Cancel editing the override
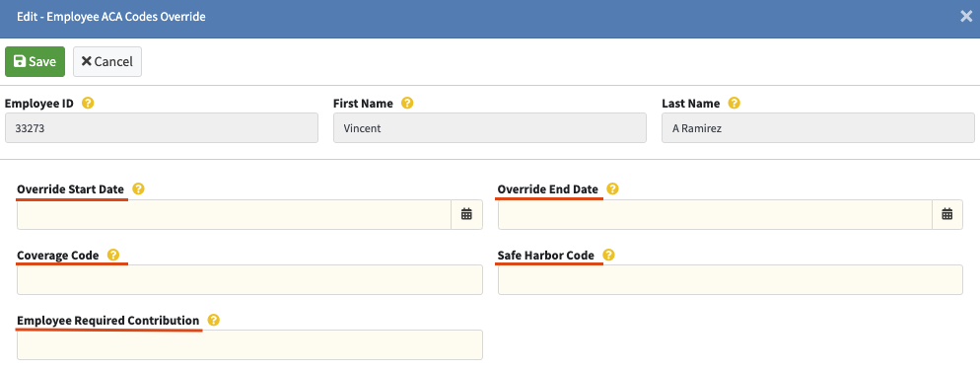Screen dimensions: 980x372 pyautogui.click(x=107, y=61)
